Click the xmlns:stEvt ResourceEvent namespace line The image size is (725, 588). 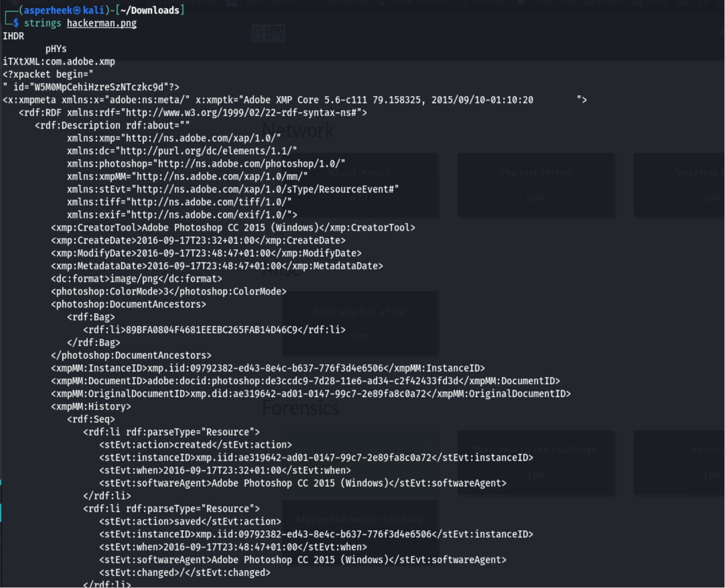pyautogui.click(x=233, y=189)
